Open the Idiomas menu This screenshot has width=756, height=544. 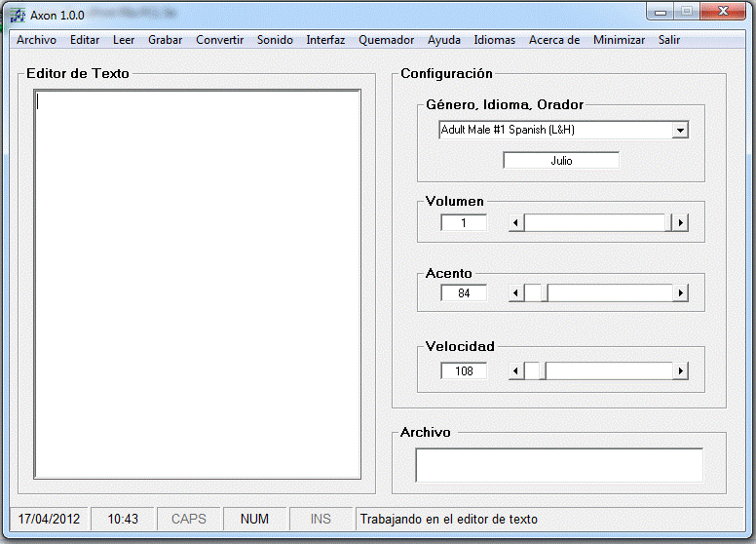pos(495,40)
